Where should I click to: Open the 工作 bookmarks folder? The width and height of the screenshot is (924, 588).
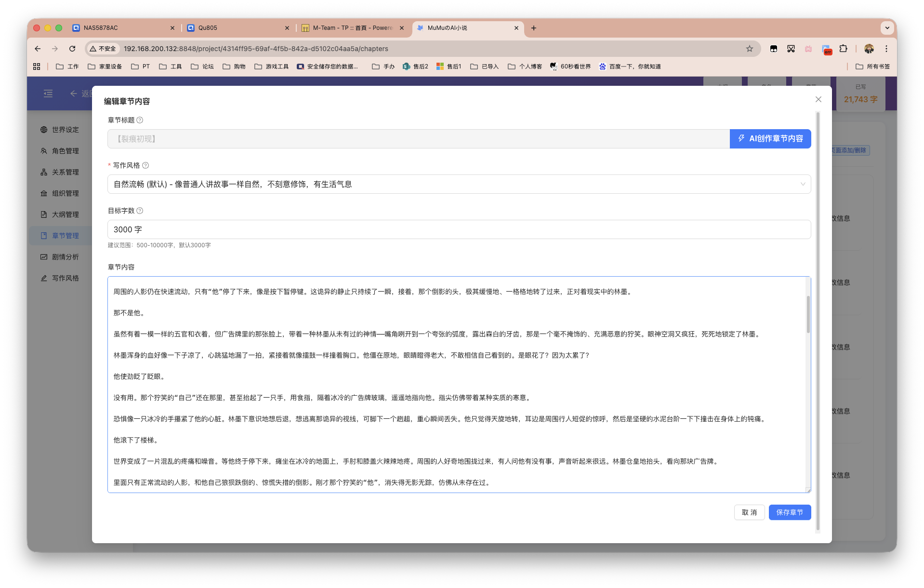(67, 67)
